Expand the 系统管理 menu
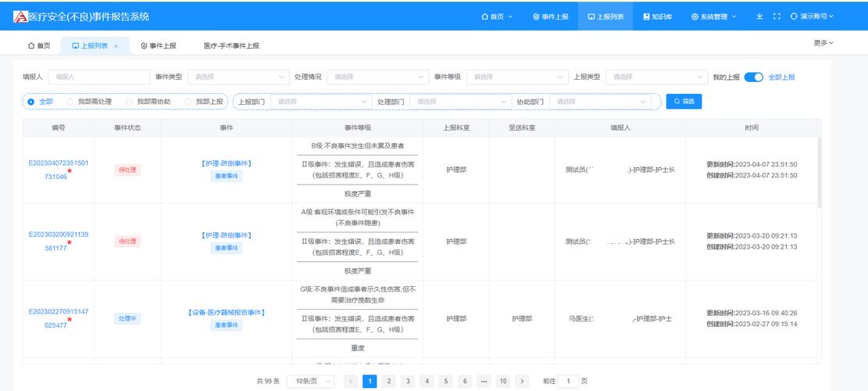Viewport: 868px width, 391px height. (713, 16)
